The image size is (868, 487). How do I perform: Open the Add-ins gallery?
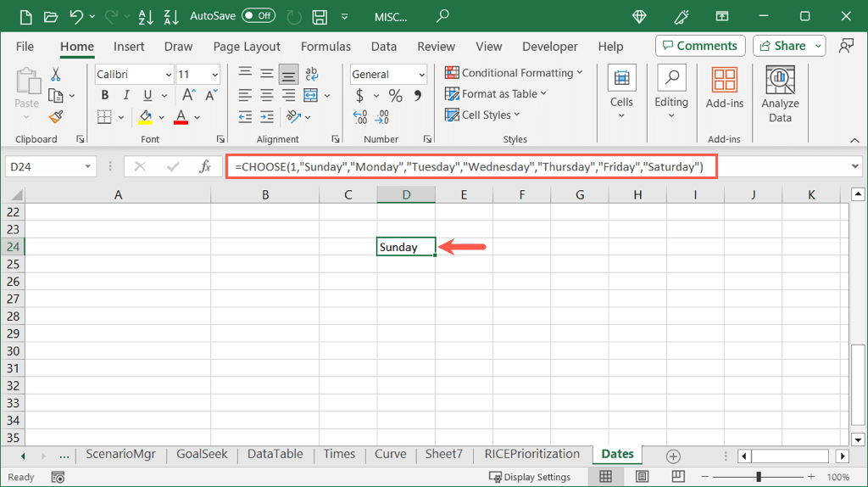[x=724, y=89]
